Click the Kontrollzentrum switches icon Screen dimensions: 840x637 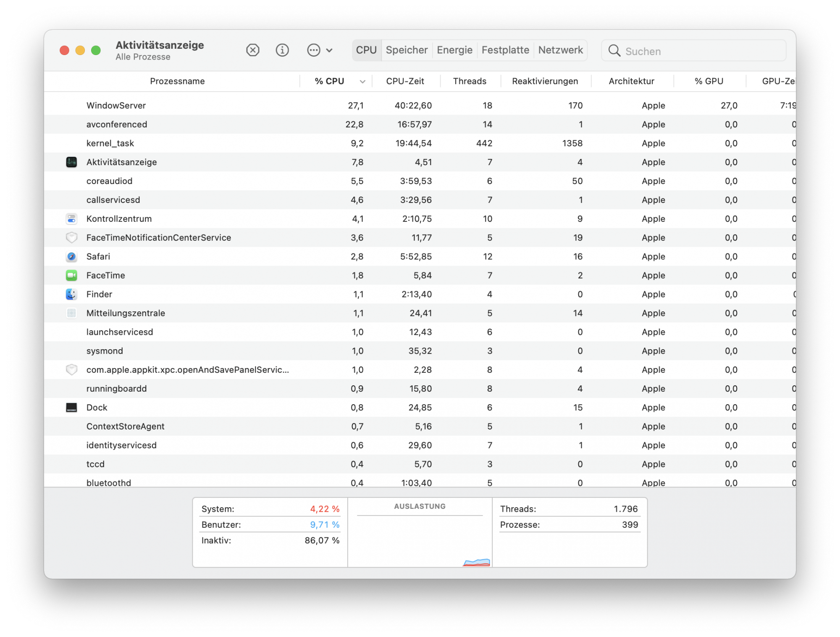(71, 218)
